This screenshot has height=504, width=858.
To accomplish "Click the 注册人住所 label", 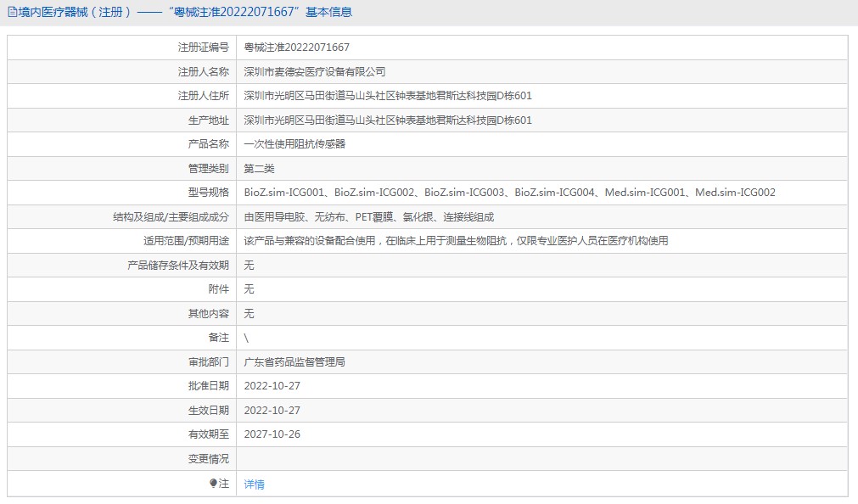I will 203,96.
